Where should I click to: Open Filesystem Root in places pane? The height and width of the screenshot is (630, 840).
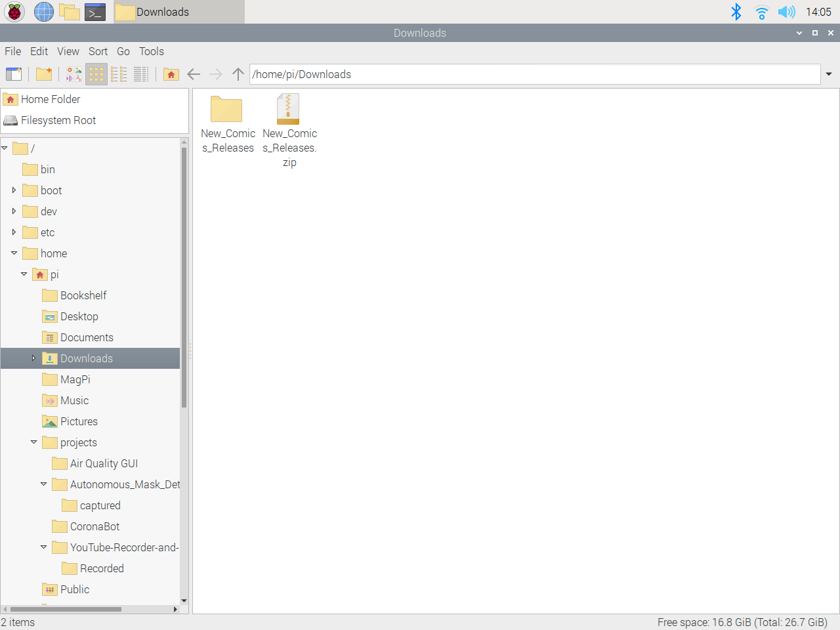click(58, 120)
